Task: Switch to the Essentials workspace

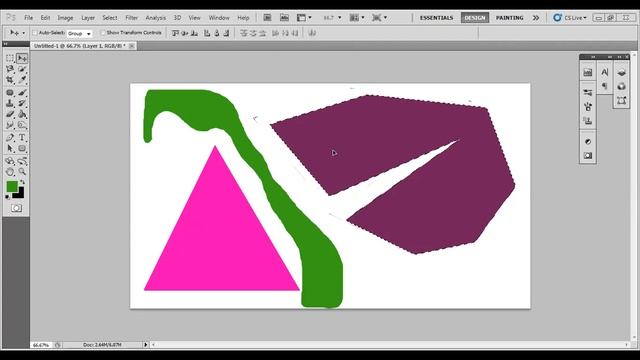Action: [x=436, y=18]
